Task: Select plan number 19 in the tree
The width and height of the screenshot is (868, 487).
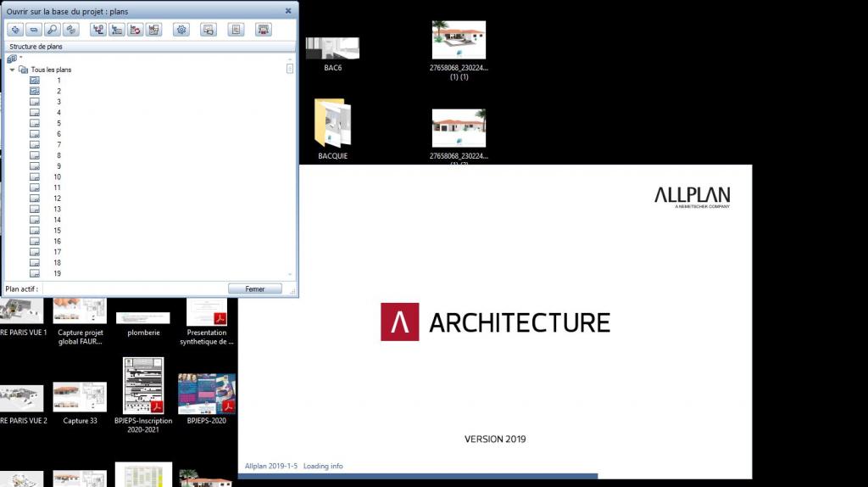Action: 57,273
